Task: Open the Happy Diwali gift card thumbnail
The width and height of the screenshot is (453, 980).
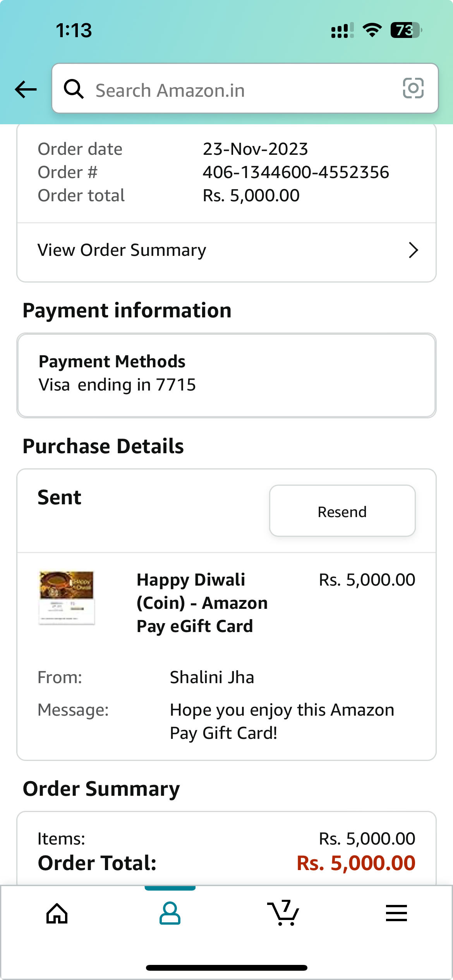Action: click(67, 598)
